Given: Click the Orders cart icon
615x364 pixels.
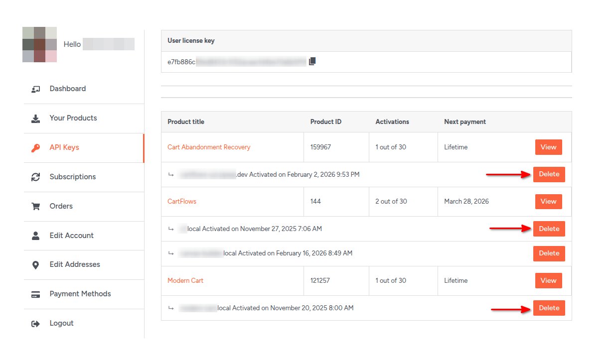Looking at the screenshot, I should [x=35, y=206].
